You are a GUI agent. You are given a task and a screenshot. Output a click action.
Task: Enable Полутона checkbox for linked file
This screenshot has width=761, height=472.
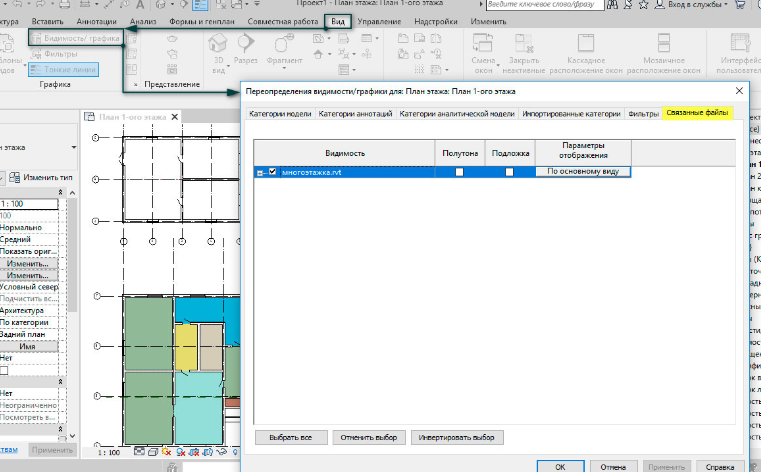pyautogui.click(x=459, y=172)
